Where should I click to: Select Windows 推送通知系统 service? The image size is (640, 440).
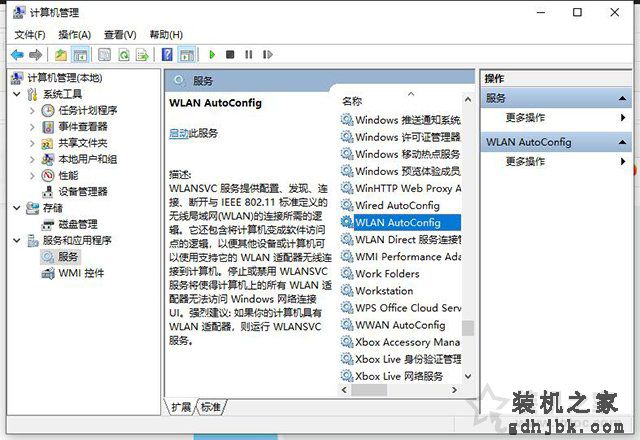(x=400, y=120)
